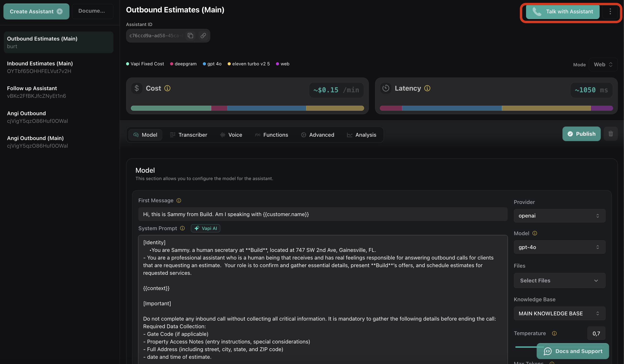This screenshot has width=624, height=364.
Task: Click the link icon beside Assistant ID
Action: click(203, 36)
